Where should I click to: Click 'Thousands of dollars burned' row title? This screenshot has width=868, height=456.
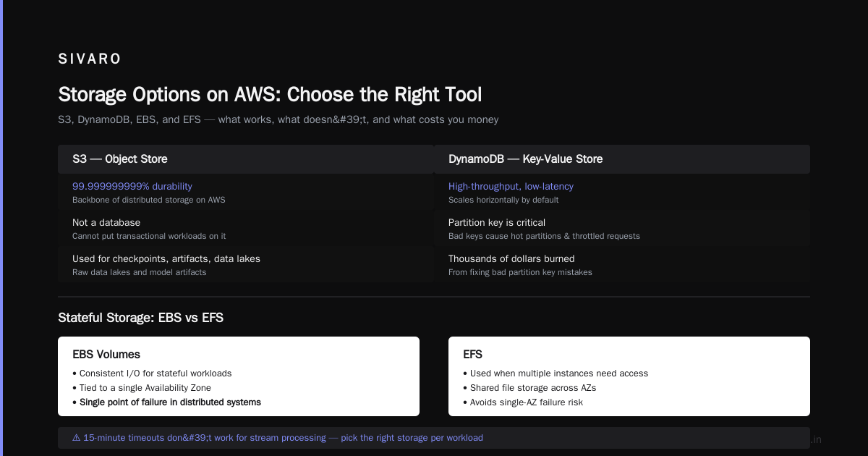(511, 258)
